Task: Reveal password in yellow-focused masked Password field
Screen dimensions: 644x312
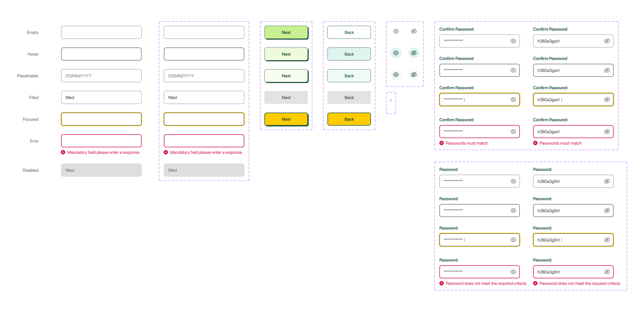Action: (513, 240)
